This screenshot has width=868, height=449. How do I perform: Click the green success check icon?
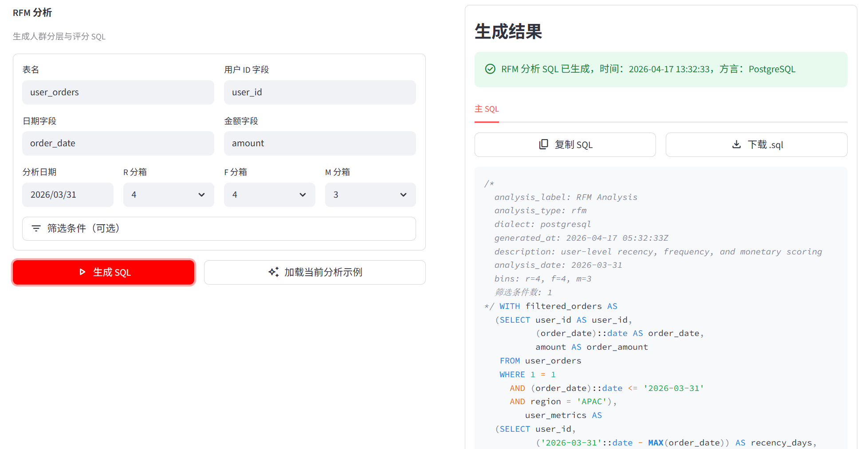pyautogui.click(x=490, y=69)
